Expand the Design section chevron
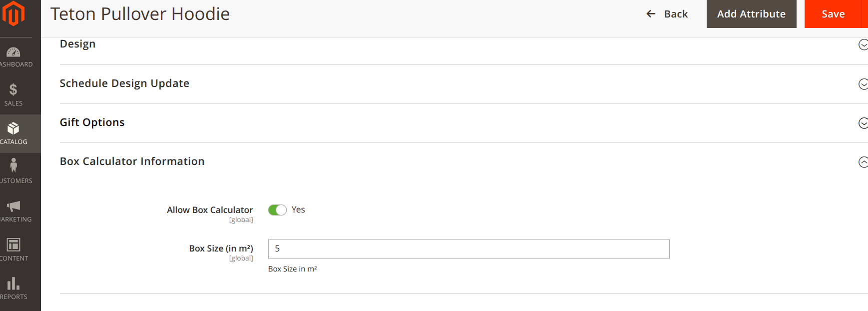This screenshot has height=311, width=868. pos(863,45)
